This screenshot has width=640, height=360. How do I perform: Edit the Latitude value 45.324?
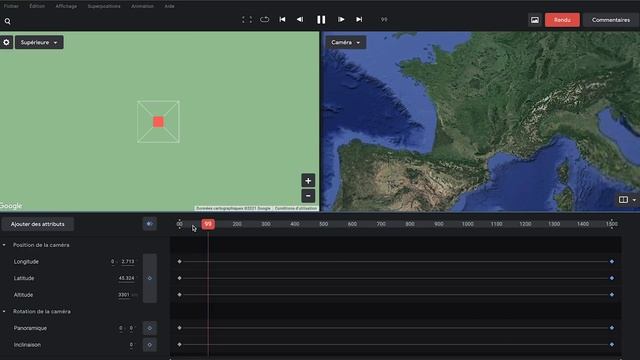click(126, 278)
